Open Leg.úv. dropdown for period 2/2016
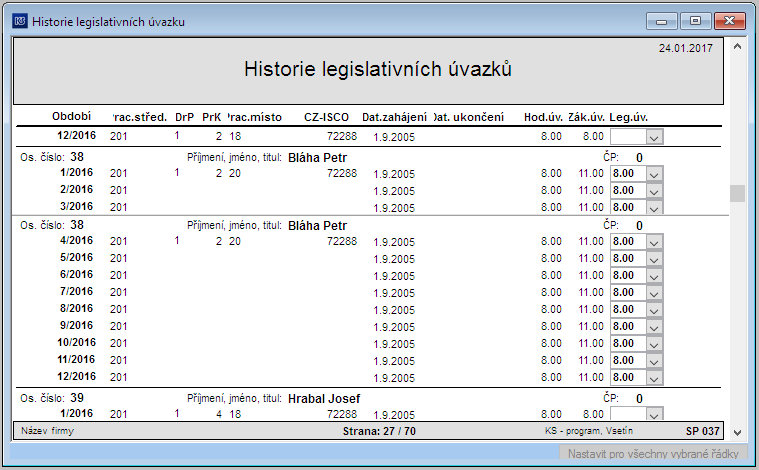 654,191
